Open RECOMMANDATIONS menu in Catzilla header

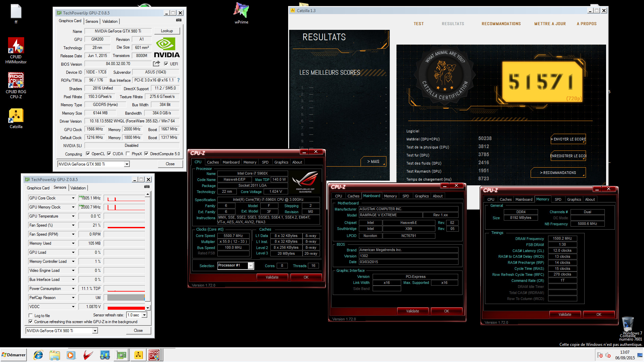tap(501, 24)
